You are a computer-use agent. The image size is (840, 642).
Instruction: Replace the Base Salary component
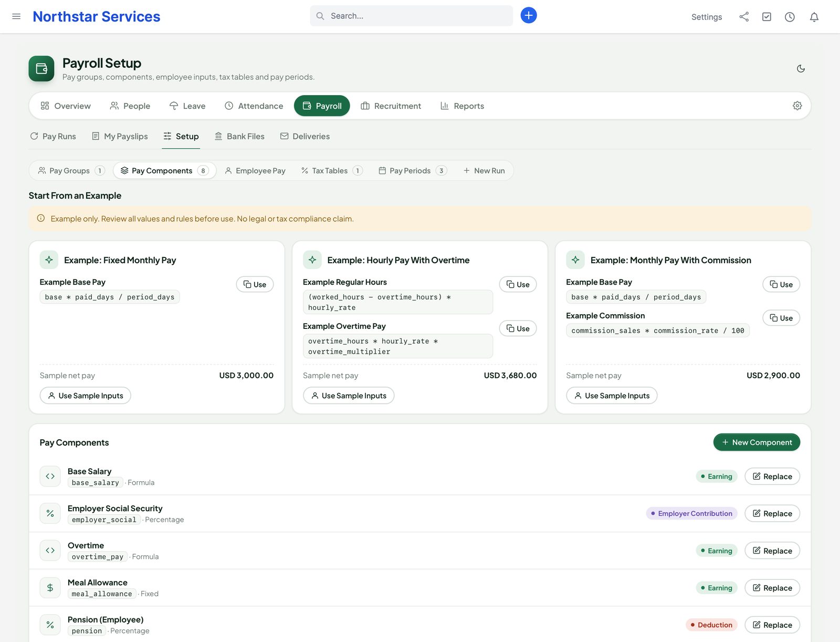[772, 477]
